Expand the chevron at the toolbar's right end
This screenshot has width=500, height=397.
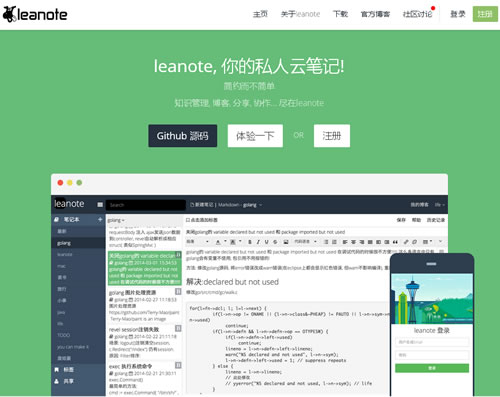coord(440,242)
